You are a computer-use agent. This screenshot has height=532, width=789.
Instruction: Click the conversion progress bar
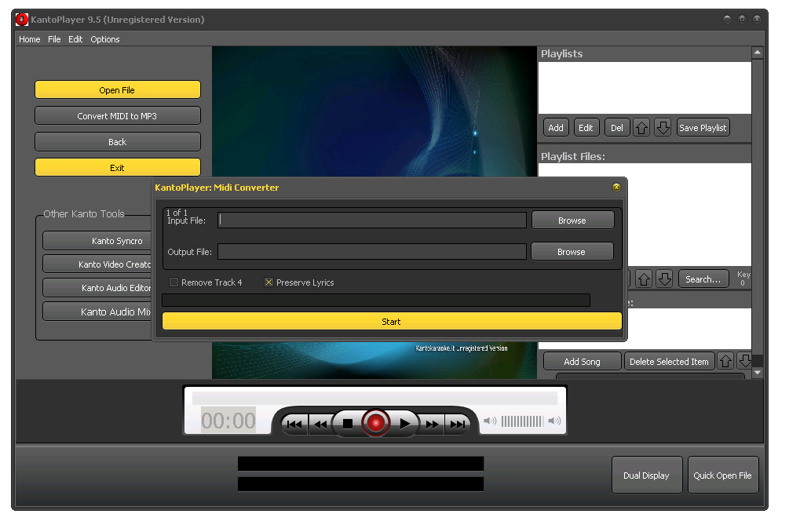[x=376, y=301]
